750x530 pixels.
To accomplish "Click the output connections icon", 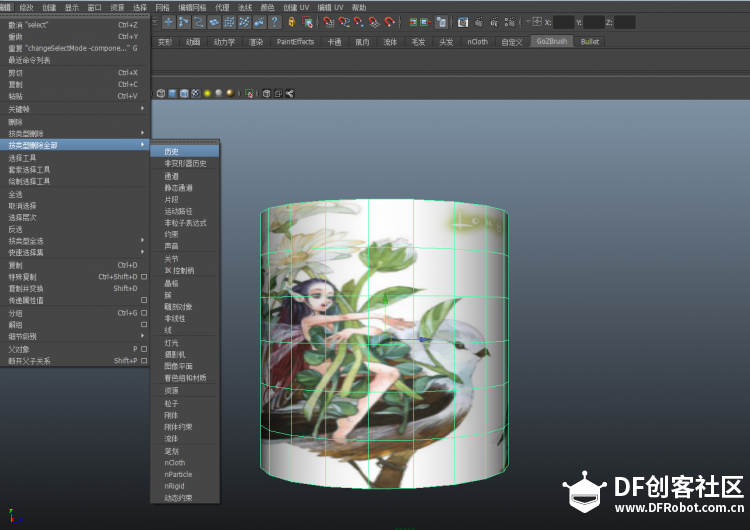I will tap(425, 22).
